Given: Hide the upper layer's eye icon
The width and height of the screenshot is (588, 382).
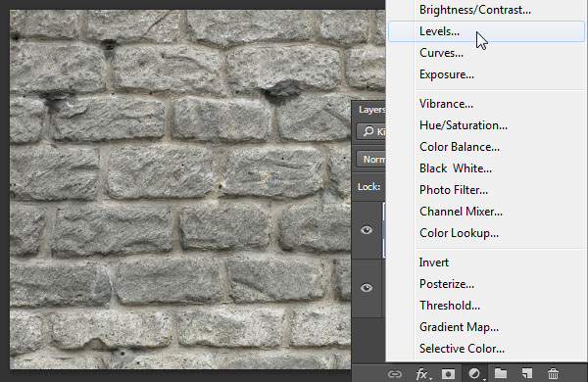Looking at the screenshot, I should point(367,230).
